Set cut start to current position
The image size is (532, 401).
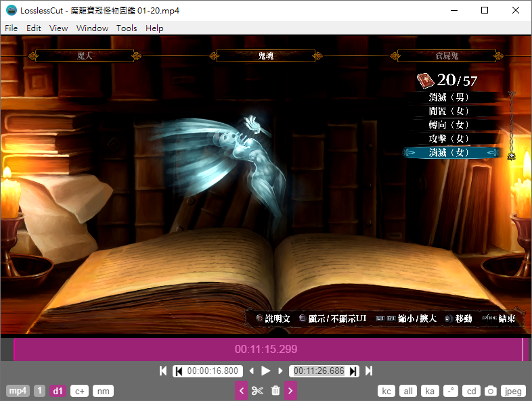tap(179, 371)
